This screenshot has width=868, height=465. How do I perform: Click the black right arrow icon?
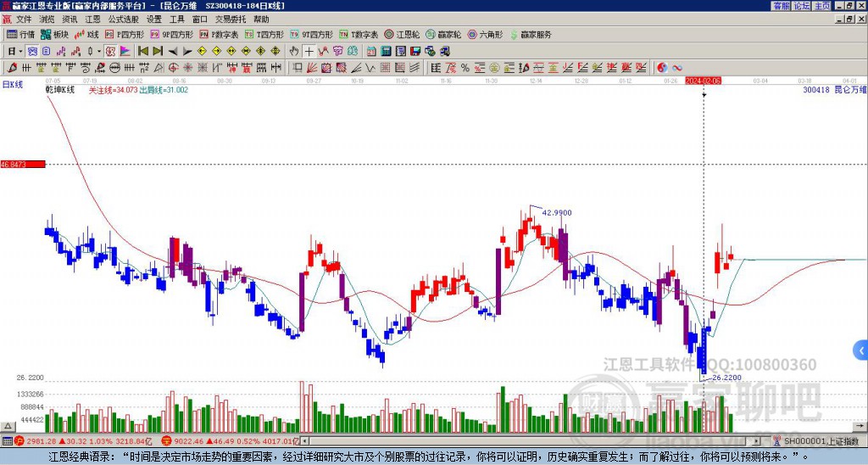[x=187, y=52]
